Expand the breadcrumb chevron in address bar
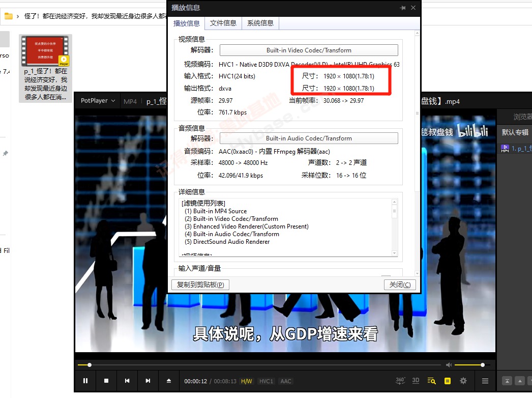 pos(18,16)
